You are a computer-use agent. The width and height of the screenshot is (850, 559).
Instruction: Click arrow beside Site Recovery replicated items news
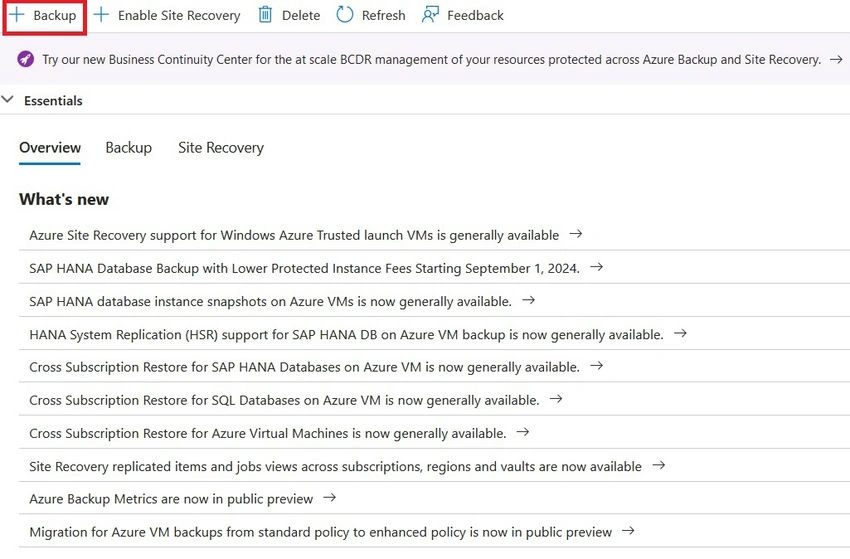pyautogui.click(x=658, y=465)
